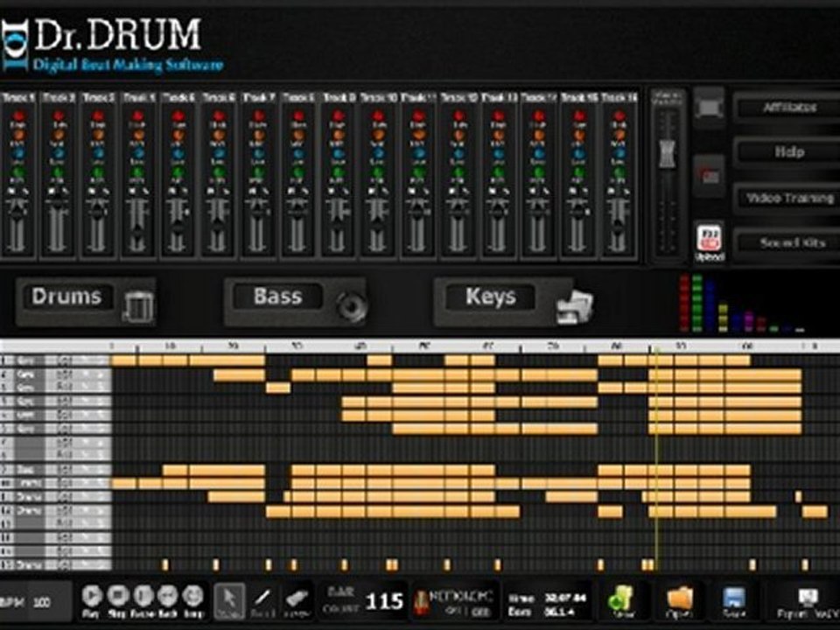This screenshot has height=630, width=840.
Task: Click the sequencer timeline ruler
Action: (x=474, y=346)
